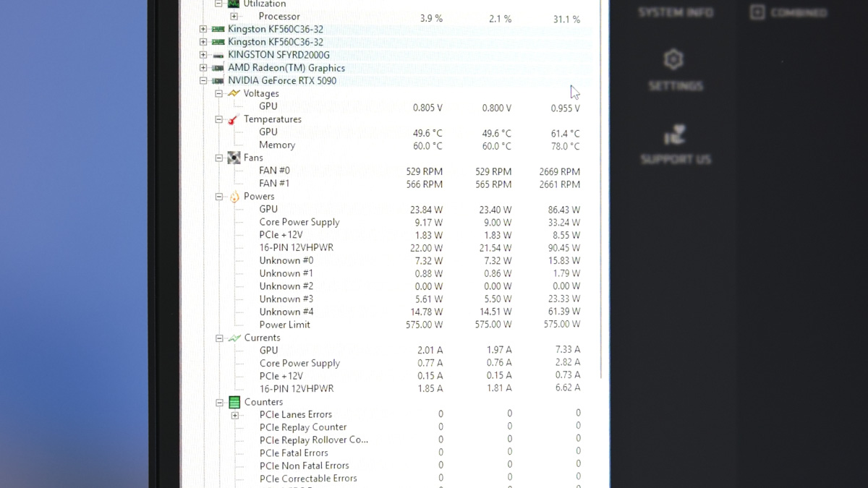
Task: Collapse NVIDIA GeForce RTX 5090 node
Action: pos(203,81)
